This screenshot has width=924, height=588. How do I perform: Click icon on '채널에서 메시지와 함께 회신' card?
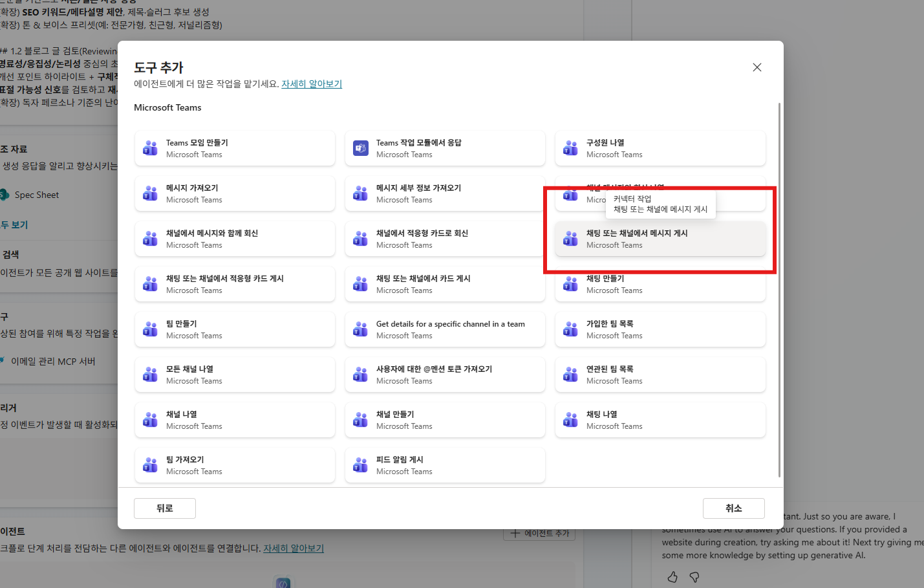[x=150, y=239]
